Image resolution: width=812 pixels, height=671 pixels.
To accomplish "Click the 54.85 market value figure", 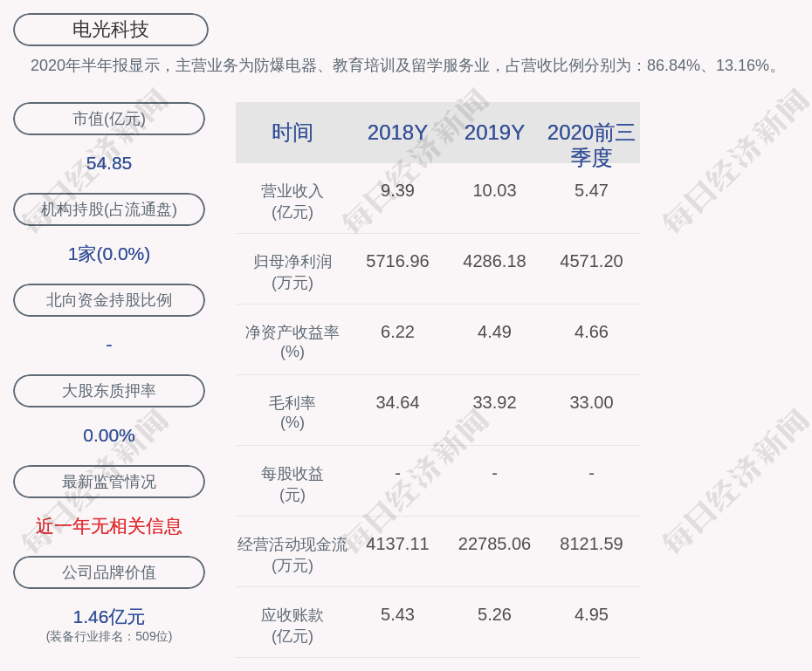I will 109,163.
